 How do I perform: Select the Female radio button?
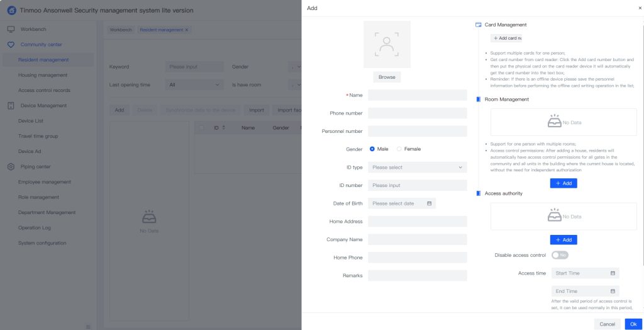click(x=399, y=149)
